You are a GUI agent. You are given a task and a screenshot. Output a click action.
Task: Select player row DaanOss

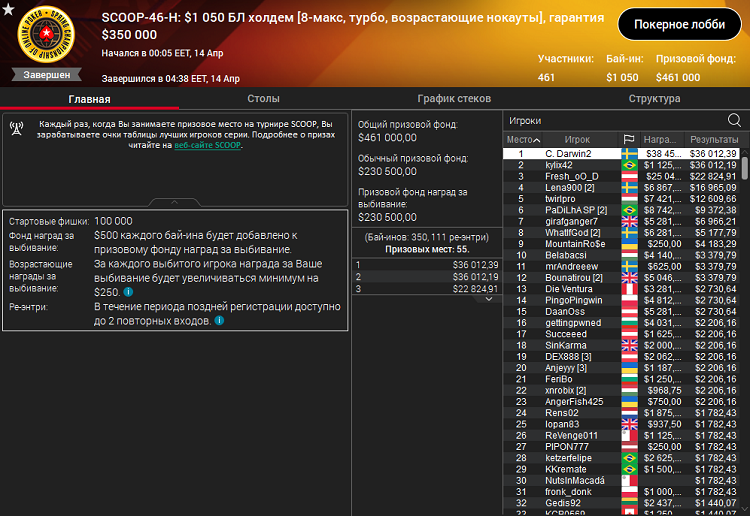(621, 312)
